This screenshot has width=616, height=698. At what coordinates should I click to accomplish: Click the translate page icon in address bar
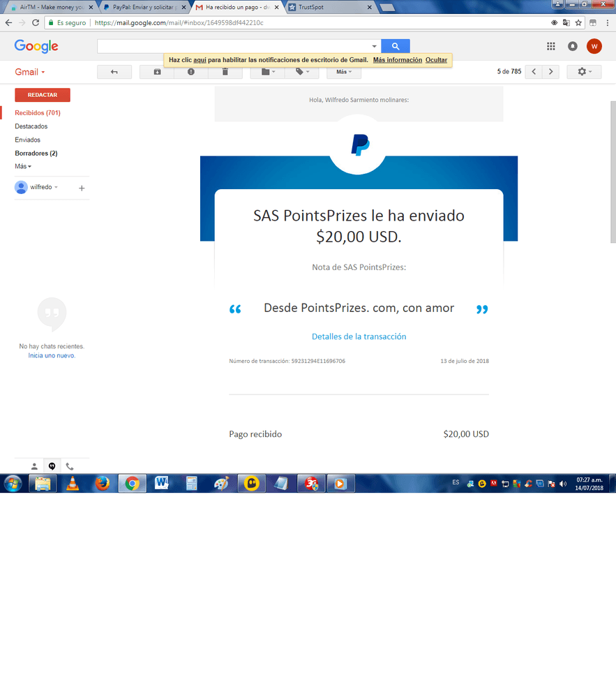pos(566,23)
